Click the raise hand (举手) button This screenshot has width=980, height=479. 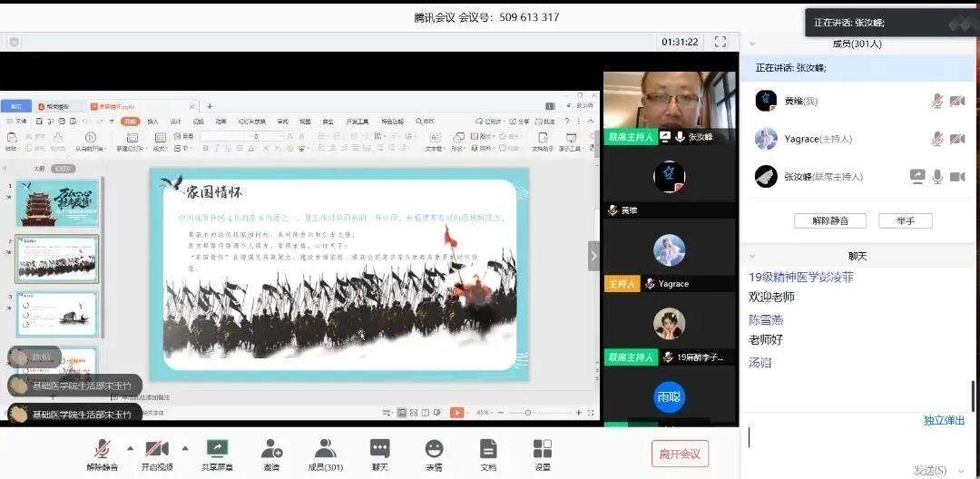[905, 220]
